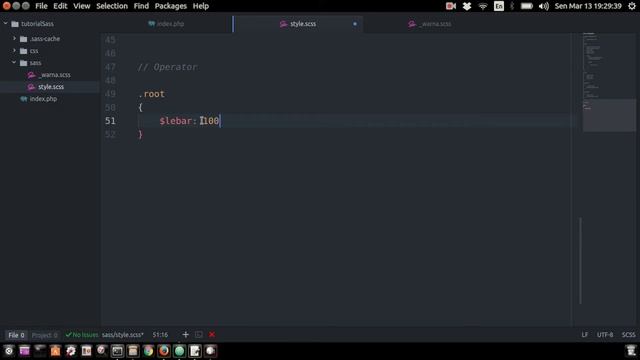640x360 pixels.
Task: Open the green Atom icon in the dock
Action: (179, 351)
